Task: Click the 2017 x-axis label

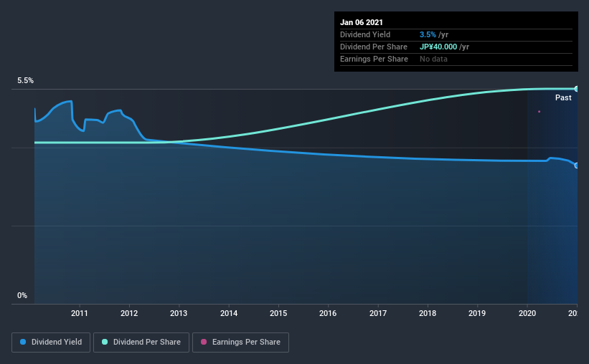Action: click(378, 313)
